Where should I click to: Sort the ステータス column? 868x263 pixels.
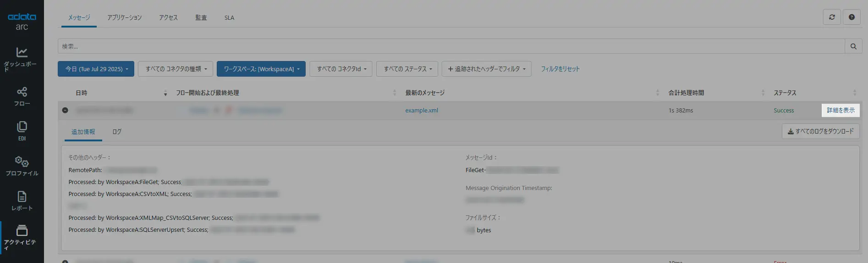(855, 93)
